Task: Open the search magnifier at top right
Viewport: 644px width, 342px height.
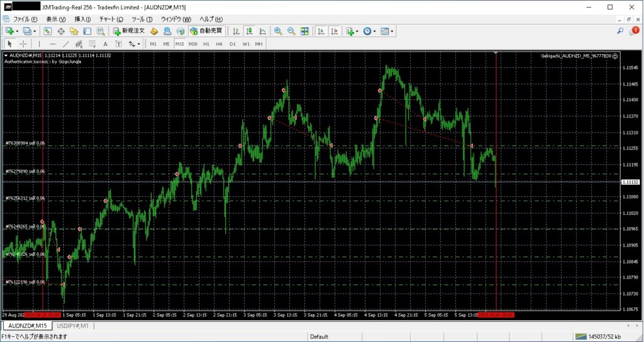Action: 620,31
